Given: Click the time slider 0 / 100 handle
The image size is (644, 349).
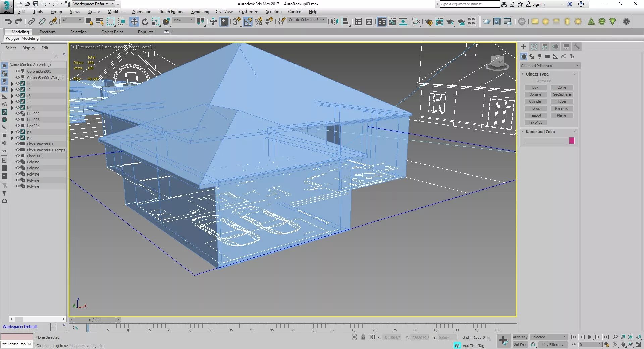Looking at the screenshot, I should point(95,320).
